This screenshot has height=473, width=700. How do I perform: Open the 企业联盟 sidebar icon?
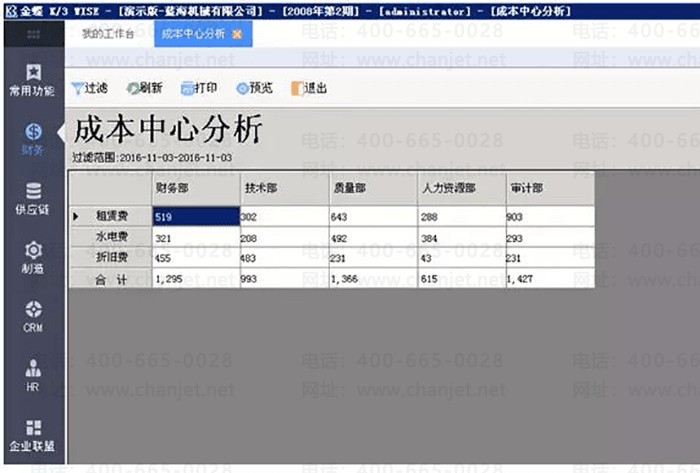tap(33, 434)
